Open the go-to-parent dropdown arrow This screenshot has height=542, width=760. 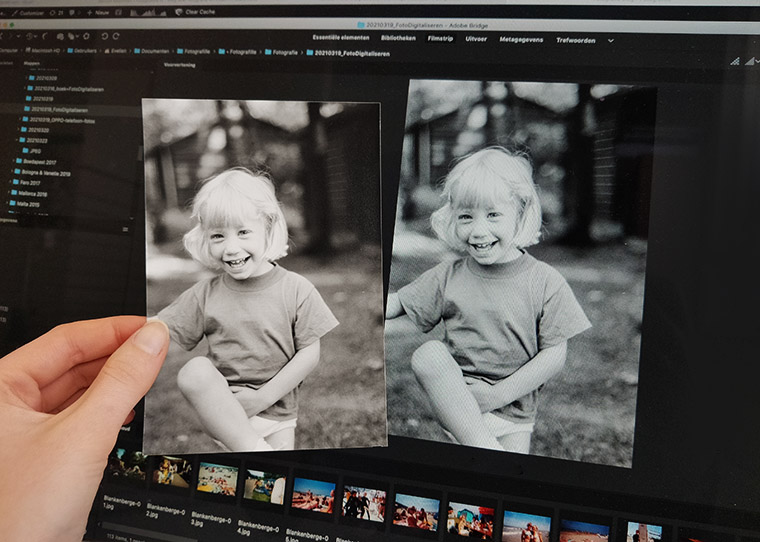point(18,36)
